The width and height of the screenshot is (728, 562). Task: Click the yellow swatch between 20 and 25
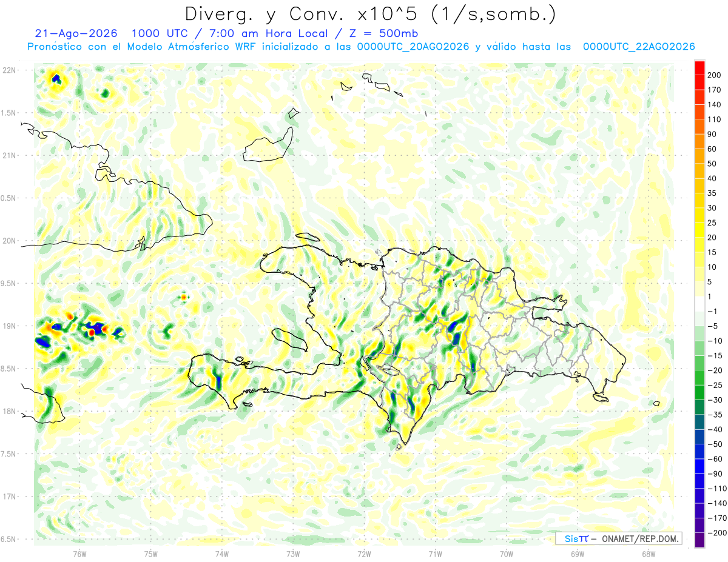tap(699, 230)
